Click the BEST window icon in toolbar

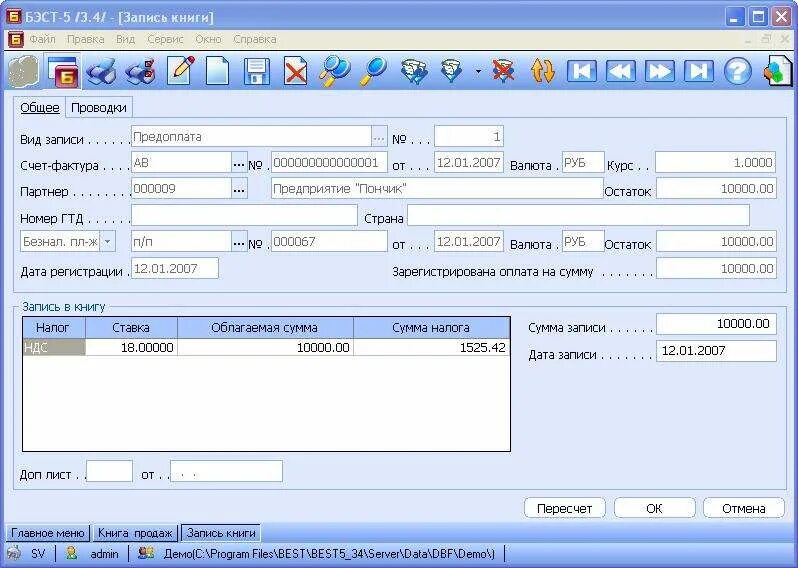[x=63, y=71]
